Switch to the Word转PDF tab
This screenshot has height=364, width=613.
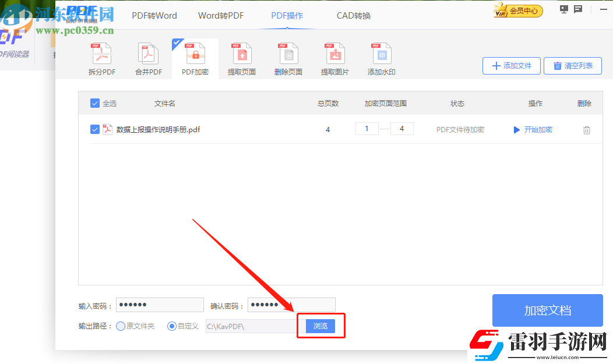point(221,16)
